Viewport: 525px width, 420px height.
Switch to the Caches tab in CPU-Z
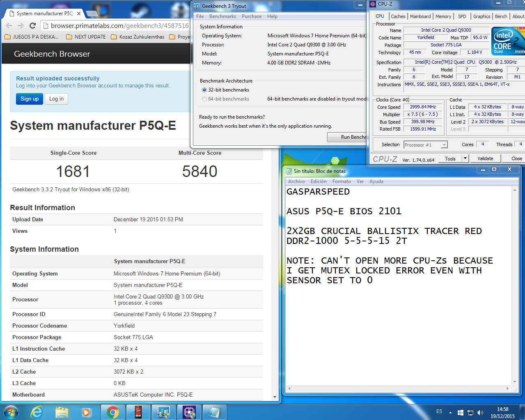click(398, 16)
